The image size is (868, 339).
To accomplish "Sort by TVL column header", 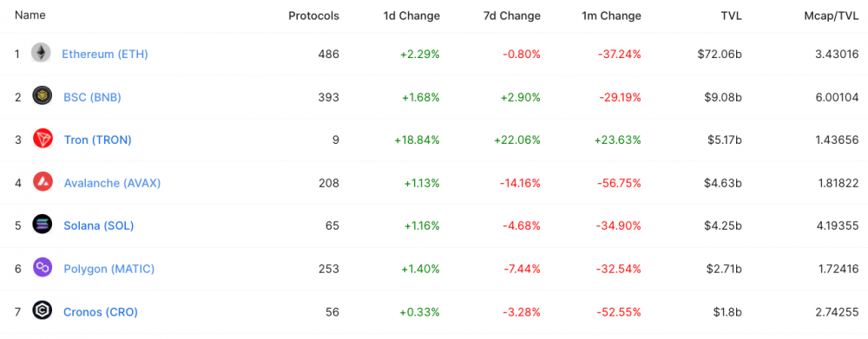I will click(731, 16).
